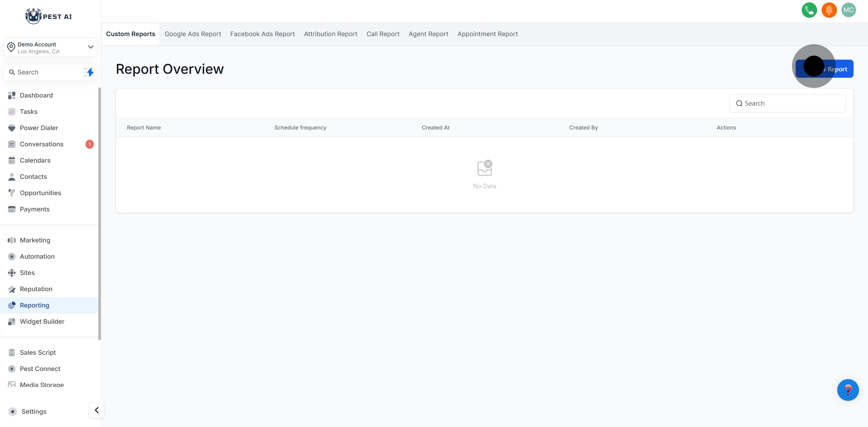Screen dimensions: 868x427
Task: Click the green phone icon top right
Action: point(809,10)
